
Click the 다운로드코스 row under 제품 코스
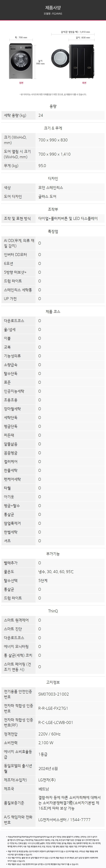53,321
